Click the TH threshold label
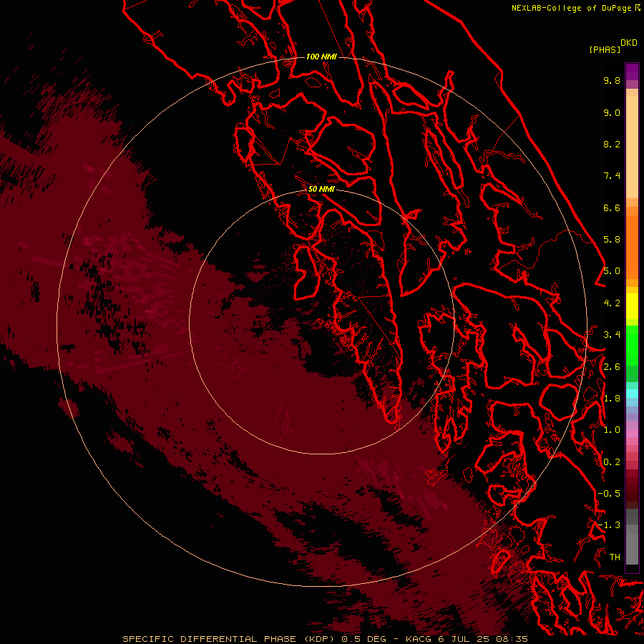The image size is (644, 644). tap(615, 557)
